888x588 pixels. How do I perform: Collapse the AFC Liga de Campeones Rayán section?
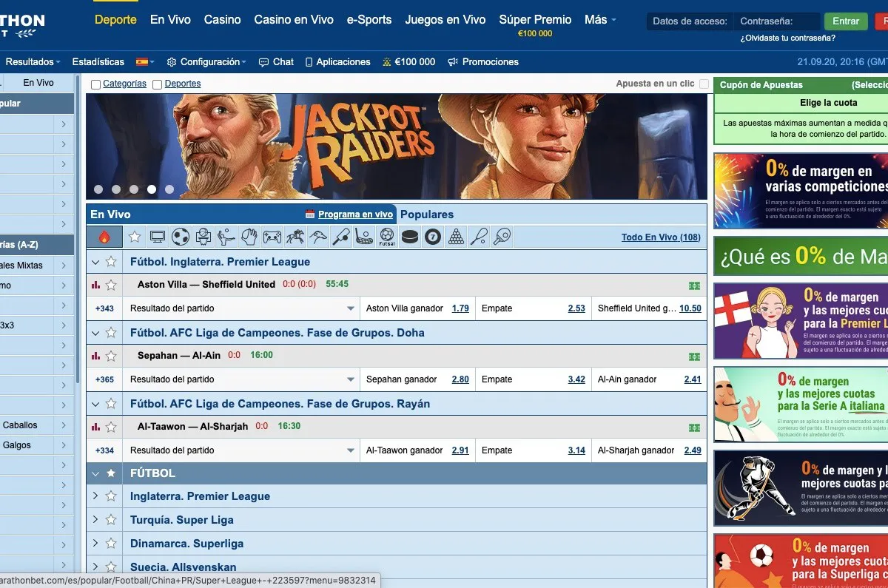coord(95,403)
